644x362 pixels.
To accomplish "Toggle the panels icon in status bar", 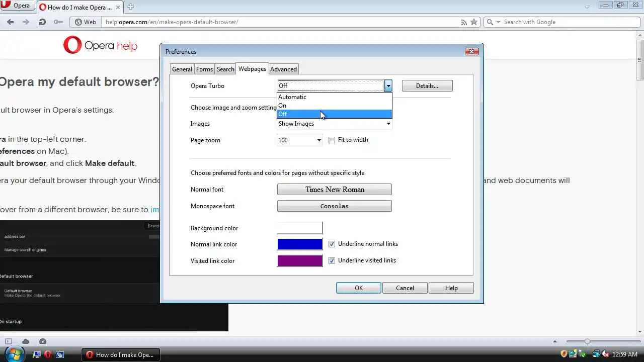I will point(9,341).
